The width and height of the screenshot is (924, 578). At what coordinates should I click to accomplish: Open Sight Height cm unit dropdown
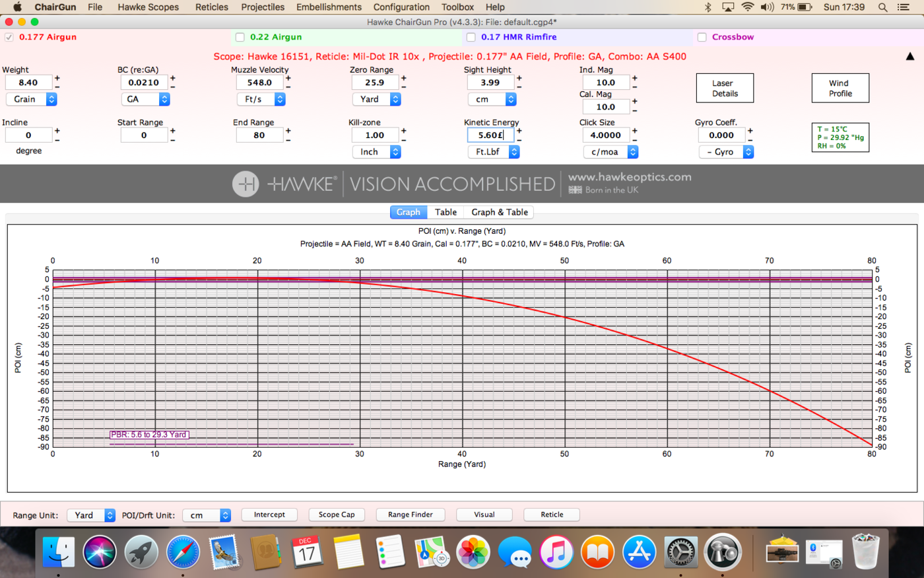click(x=492, y=99)
